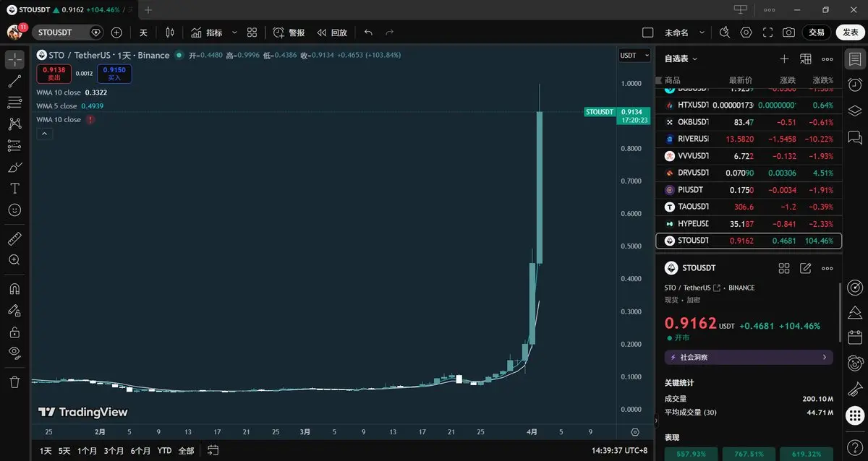Image resolution: width=868 pixels, height=461 pixels.
Task: Open chart settings hexagon icon
Action: tap(746, 33)
